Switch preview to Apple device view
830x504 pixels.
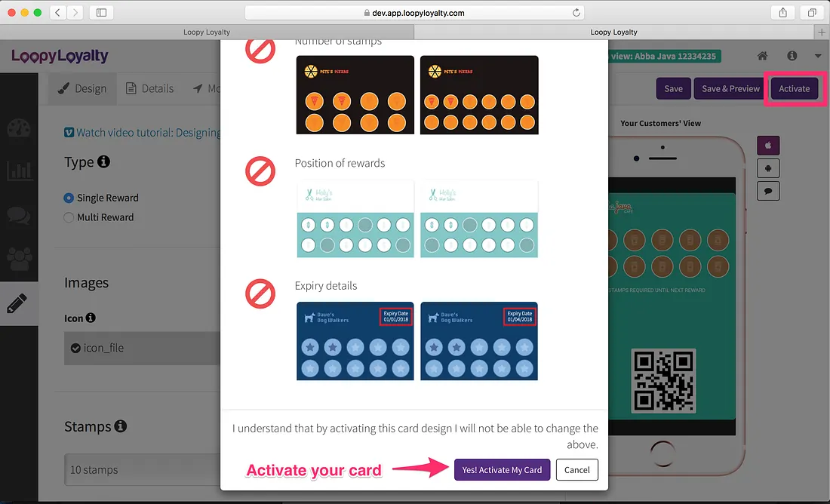pos(768,146)
